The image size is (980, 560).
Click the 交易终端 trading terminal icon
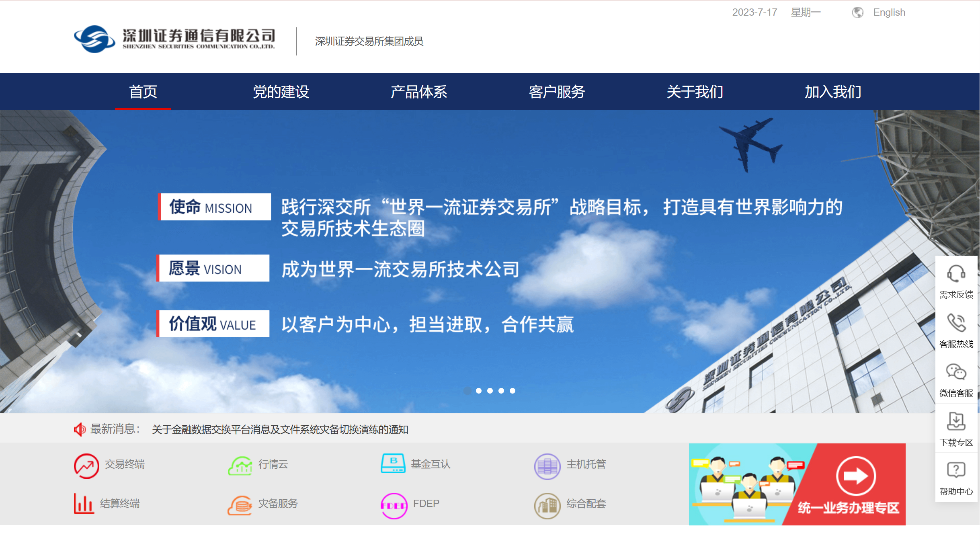point(86,466)
